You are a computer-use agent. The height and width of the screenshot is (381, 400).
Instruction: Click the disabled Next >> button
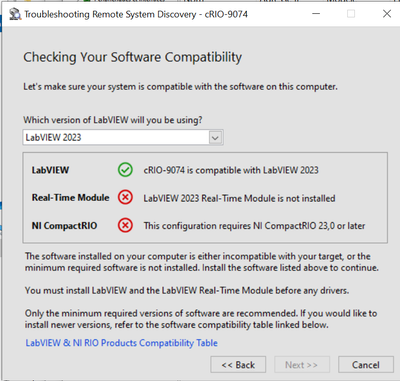pos(302,365)
